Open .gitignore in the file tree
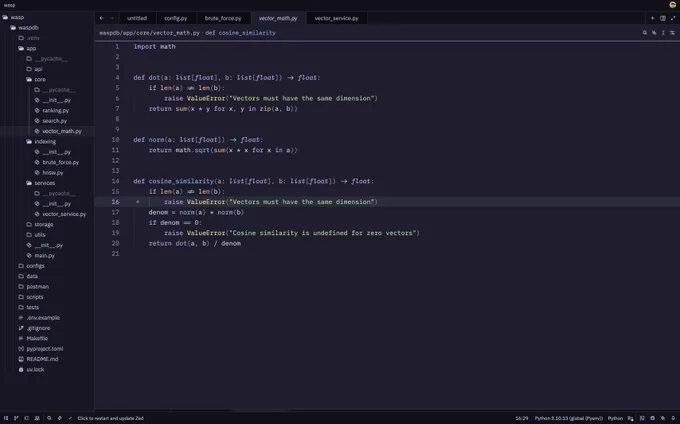 (x=38, y=328)
